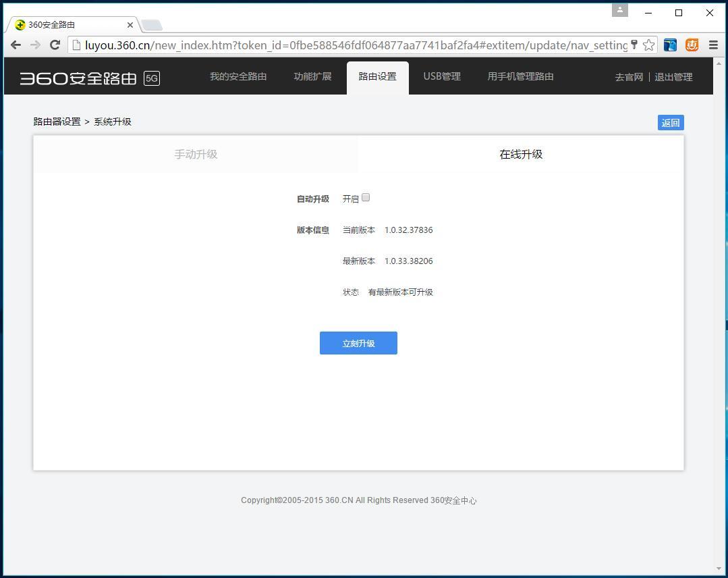728x578 pixels.
Task: Click the blue extension icon near the address bar
Action: pyautogui.click(x=669, y=45)
